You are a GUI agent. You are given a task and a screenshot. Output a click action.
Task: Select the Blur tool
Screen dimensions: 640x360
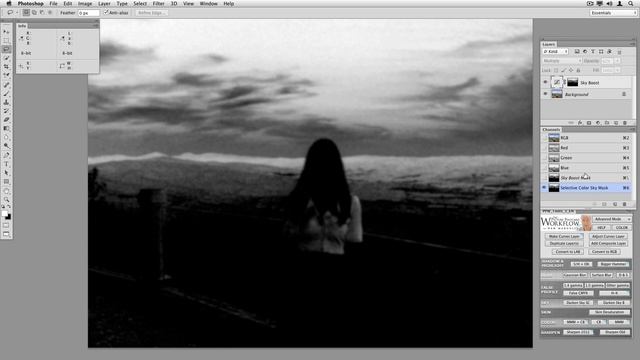6,138
